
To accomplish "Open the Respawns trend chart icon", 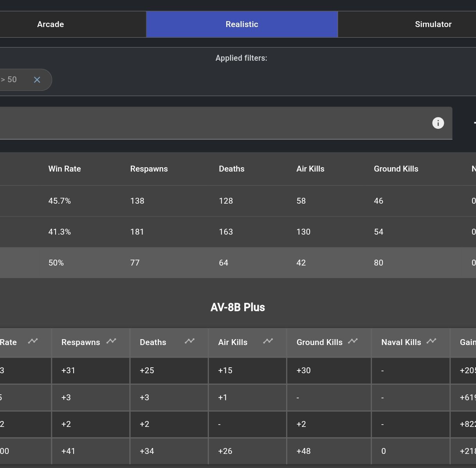I will (111, 341).
